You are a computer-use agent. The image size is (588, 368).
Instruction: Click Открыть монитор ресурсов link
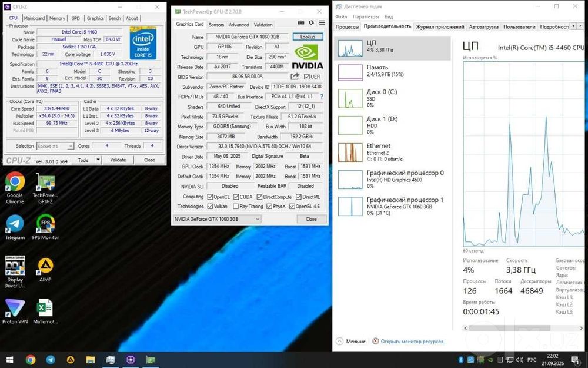click(x=412, y=342)
